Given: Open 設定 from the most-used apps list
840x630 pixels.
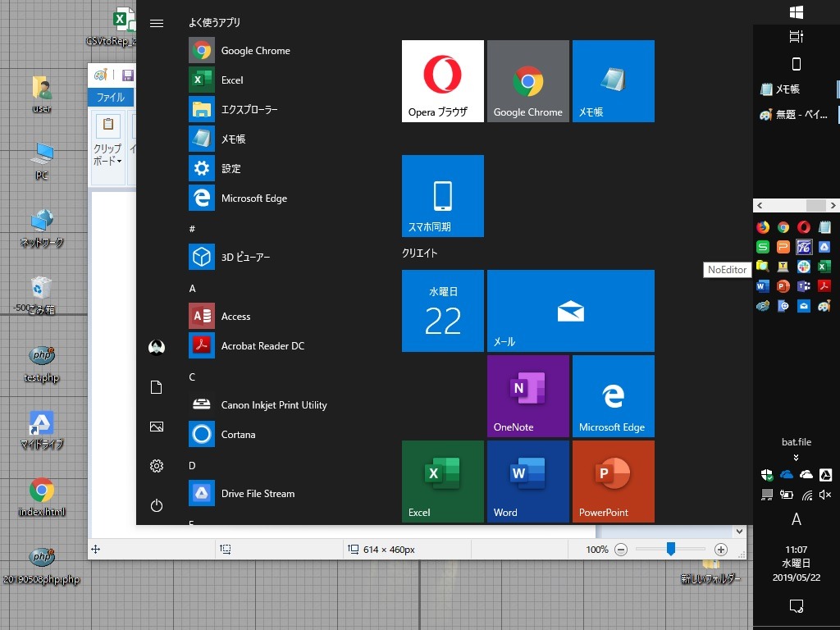Looking at the screenshot, I should [215, 168].
